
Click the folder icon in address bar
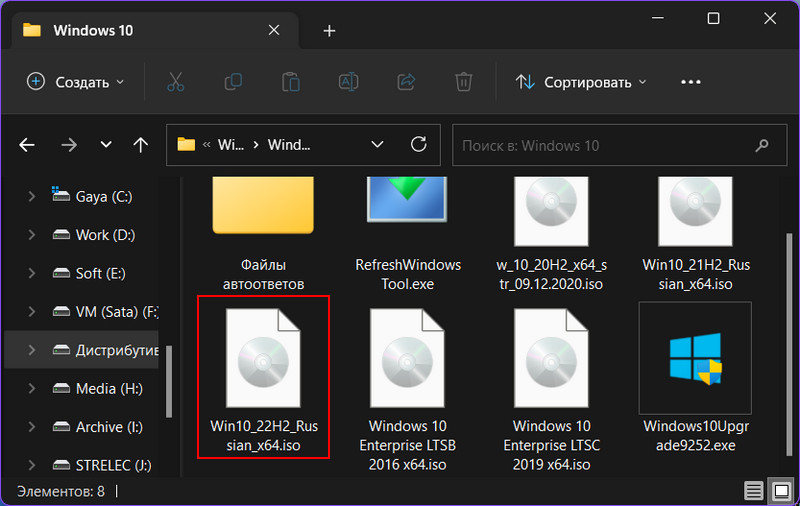point(186,145)
